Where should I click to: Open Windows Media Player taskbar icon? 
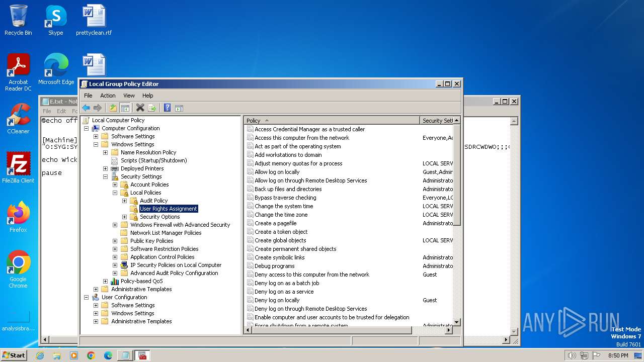point(74,355)
